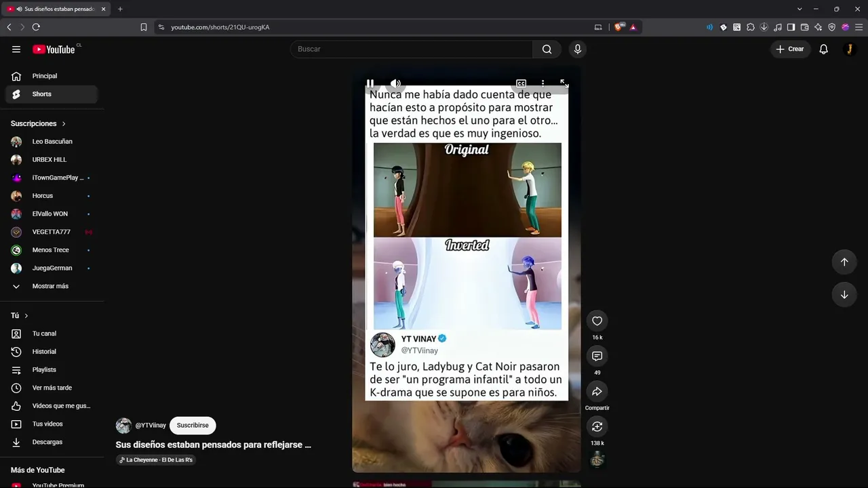Image resolution: width=868 pixels, height=488 pixels.
Task: Open Tus videos in the sidebar
Action: [52, 424]
